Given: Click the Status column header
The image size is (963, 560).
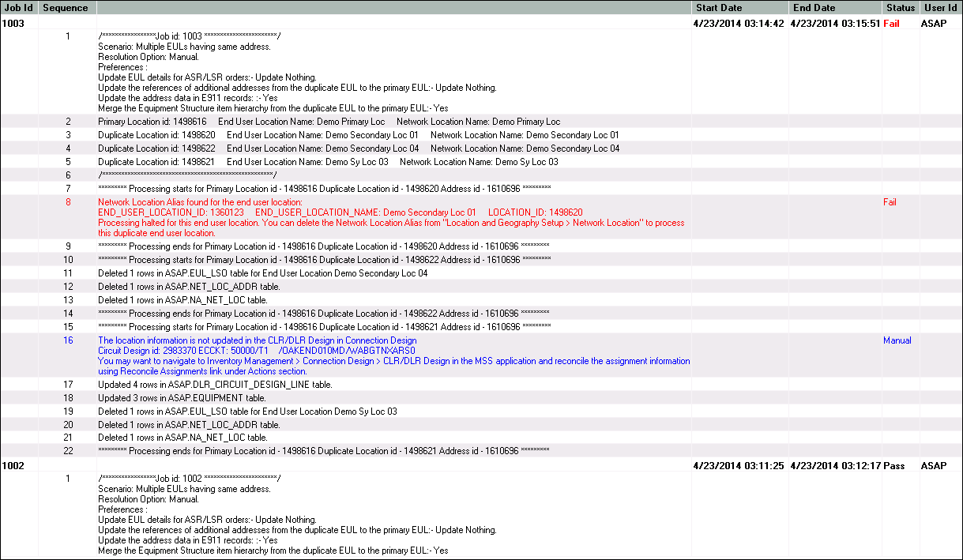Looking at the screenshot, I should [x=901, y=7].
